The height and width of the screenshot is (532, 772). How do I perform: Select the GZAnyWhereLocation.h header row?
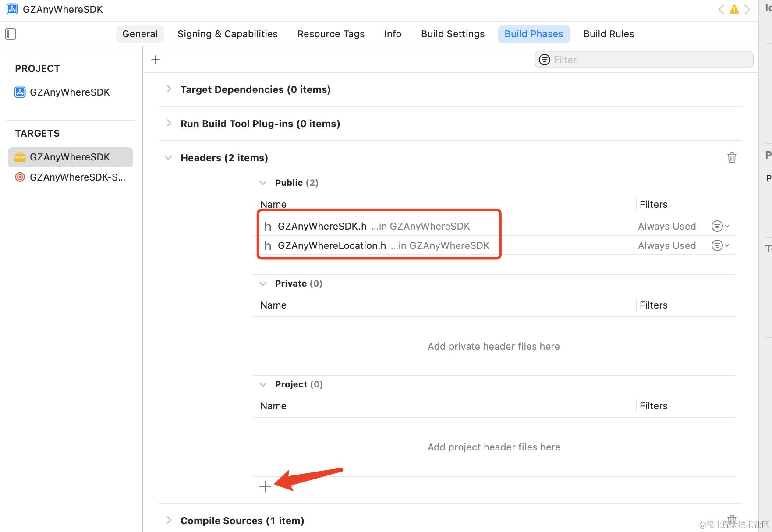[x=494, y=245]
